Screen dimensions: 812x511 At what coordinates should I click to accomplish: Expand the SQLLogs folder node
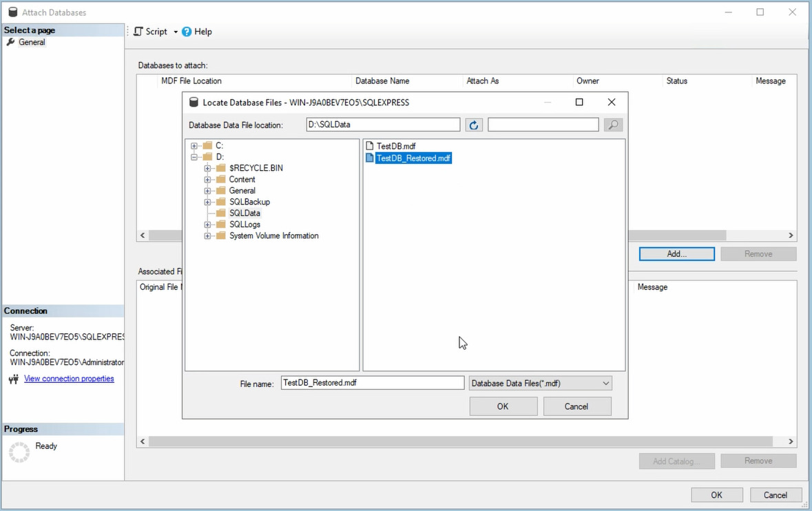pos(208,225)
